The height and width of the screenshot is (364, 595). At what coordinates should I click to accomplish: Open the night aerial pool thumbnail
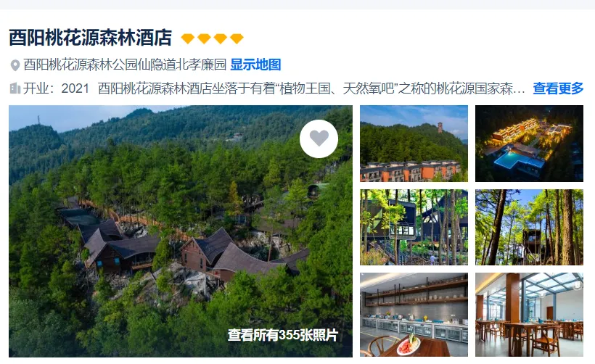(x=529, y=144)
